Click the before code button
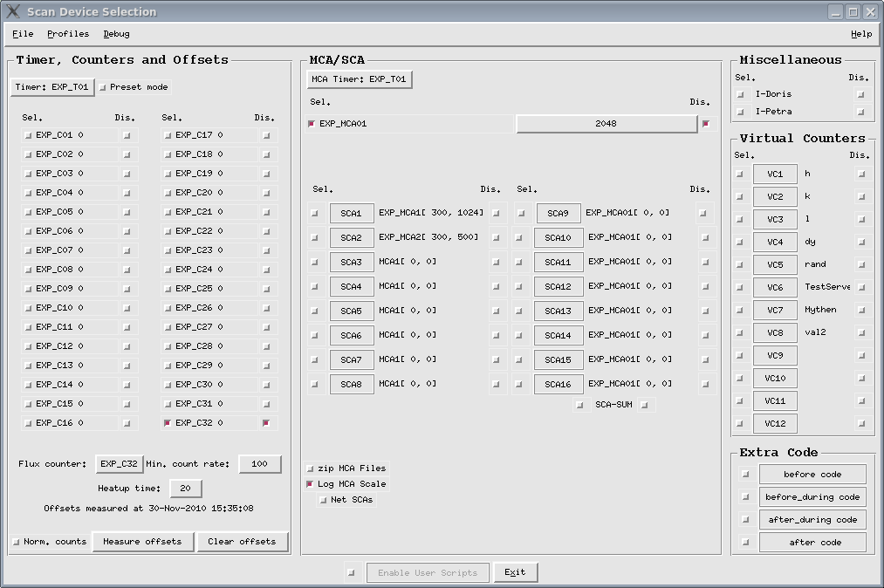The height and width of the screenshot is (588, 884). (812, 474)
